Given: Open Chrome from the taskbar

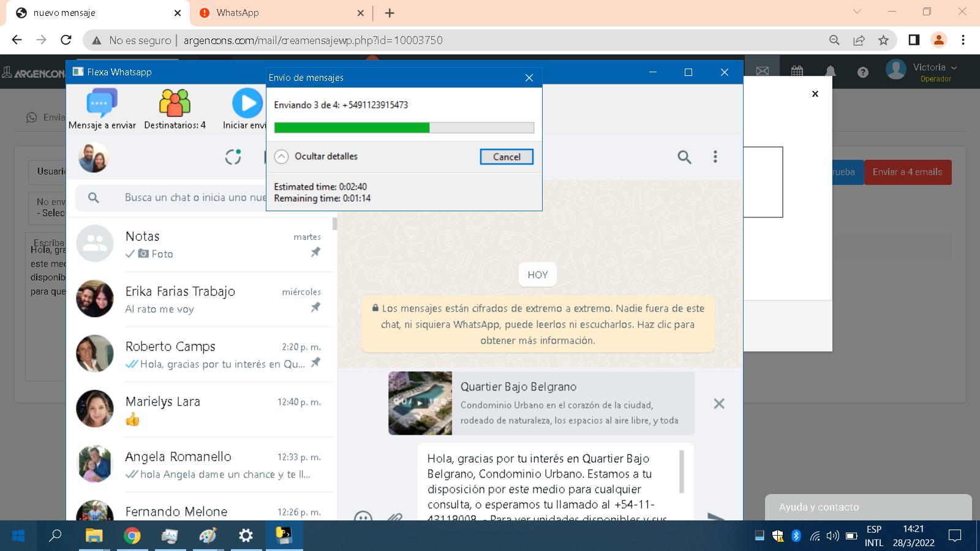Looking at the screenshot, I should pos(132,536).
